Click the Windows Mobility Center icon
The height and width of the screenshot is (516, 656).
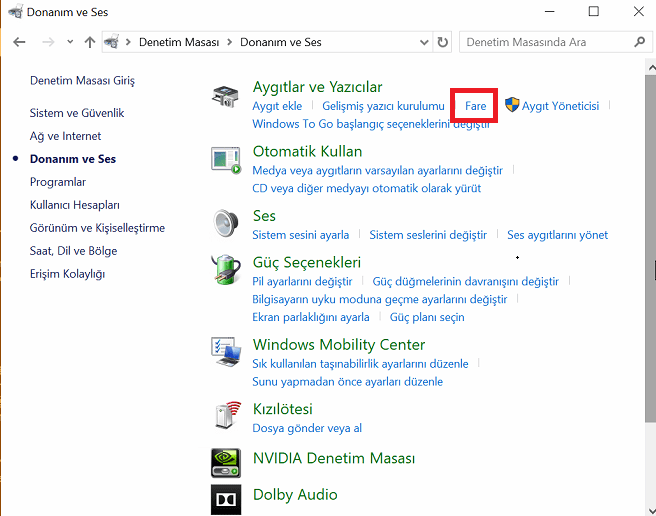pos(226,352)
